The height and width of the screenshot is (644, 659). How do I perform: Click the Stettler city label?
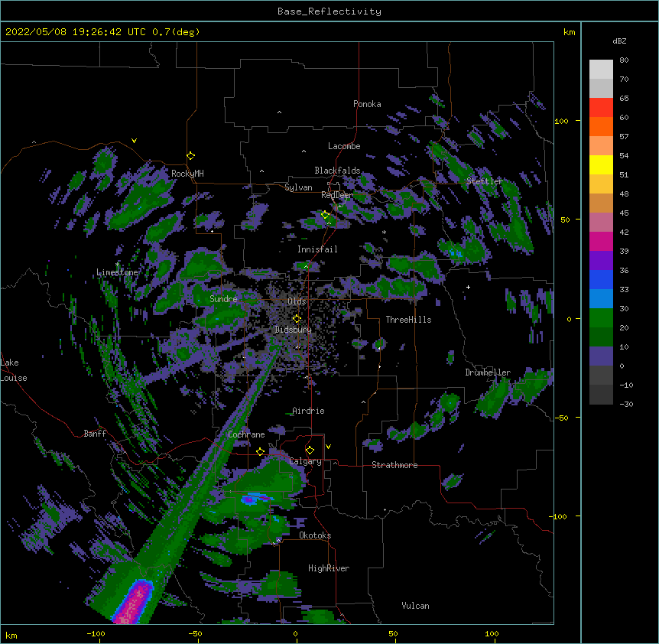(485, 181)
